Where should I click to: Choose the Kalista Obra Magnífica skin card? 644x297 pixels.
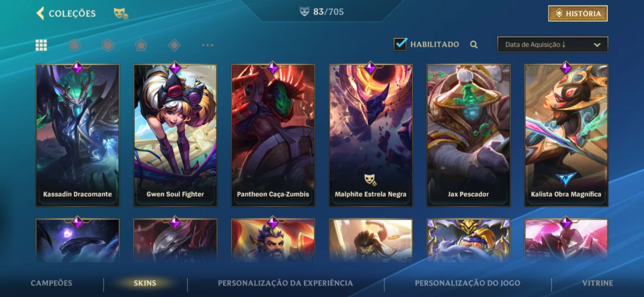566,135
